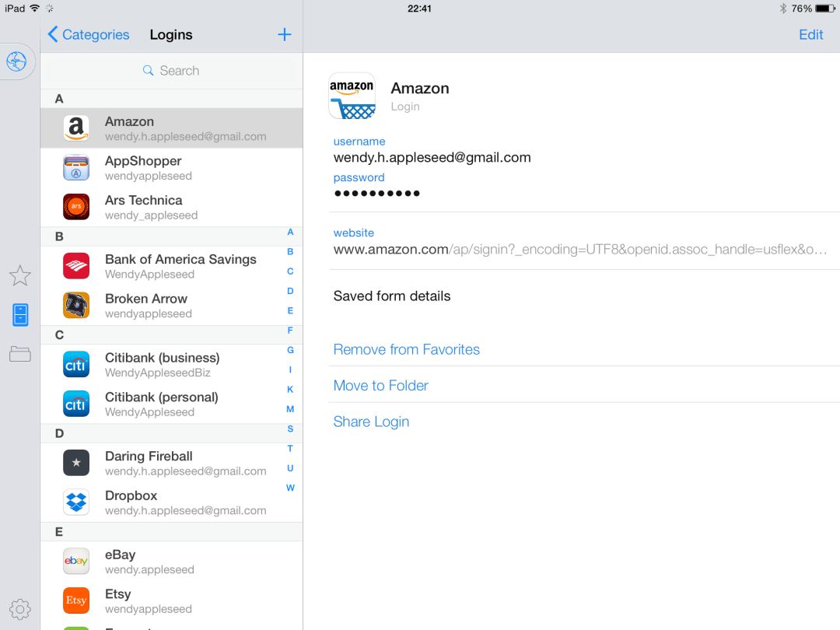Add a new login with plus icon
The width and height of the screenshot is (840, 630).
(285, 35)
